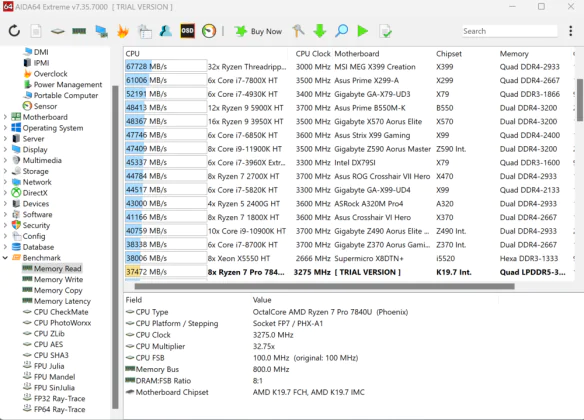The image size is (584, 420).
Task: Click the user profile toolbar icon
Action: tap(166, 31)
